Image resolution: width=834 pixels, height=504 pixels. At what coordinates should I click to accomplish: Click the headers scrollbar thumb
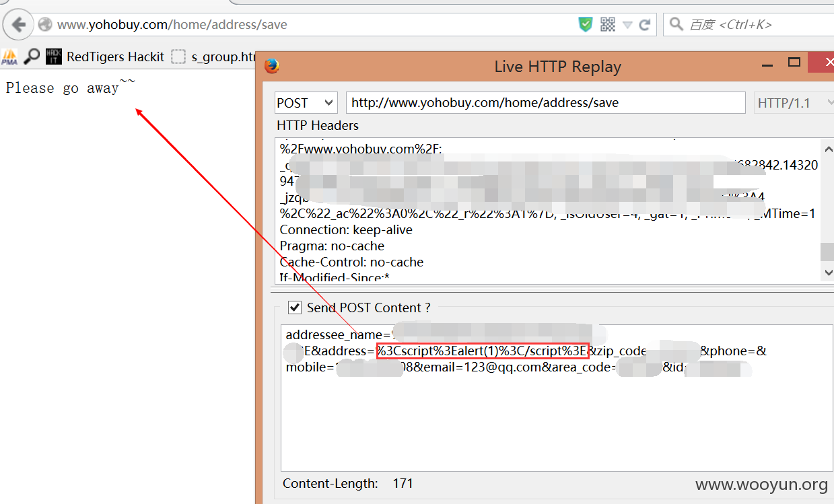click(828, 252)
